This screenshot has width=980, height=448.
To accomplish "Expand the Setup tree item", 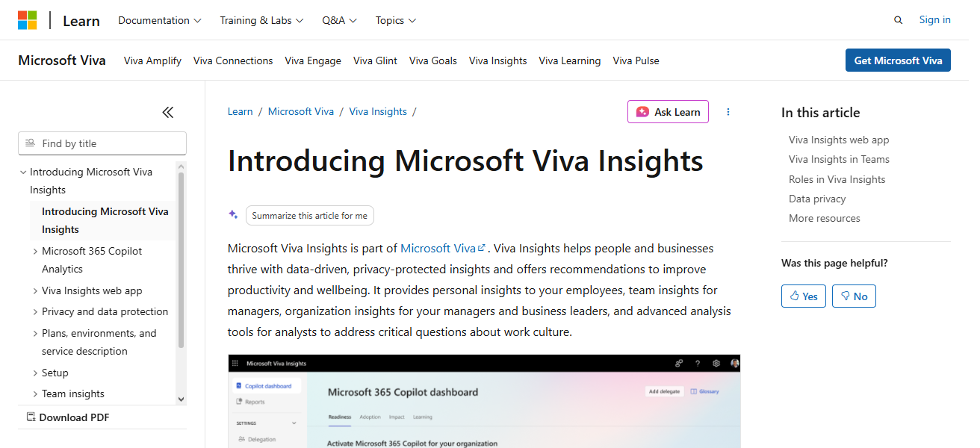I will tap(35, 372).
